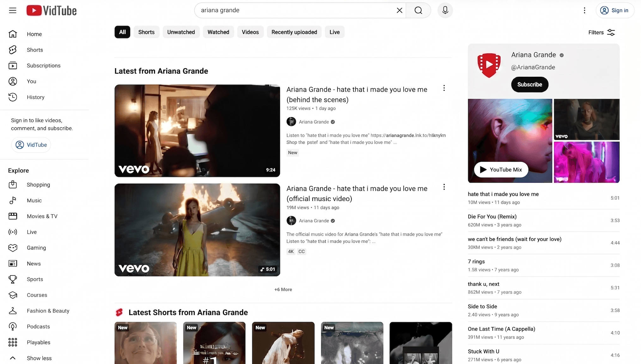Go to Home in the sidebar
Image resolution: width=641 pixels, height=364 pixels.
pyautogui.click(x=34, y=34)
